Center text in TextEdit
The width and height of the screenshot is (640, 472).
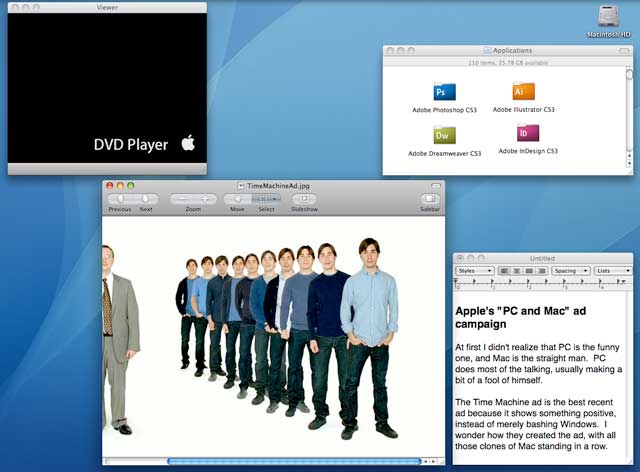[517, 271]
